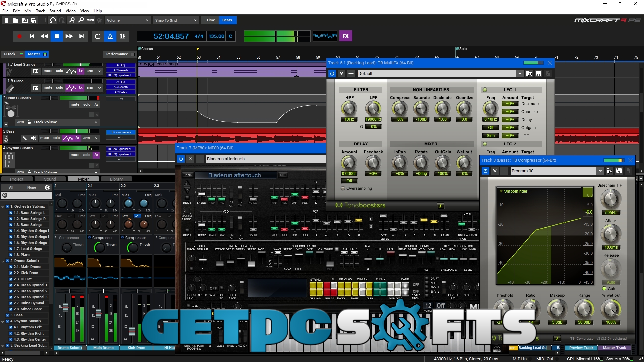
Task: Toggle power of the TB MultiFX plugin
Action: pos(332,74)
